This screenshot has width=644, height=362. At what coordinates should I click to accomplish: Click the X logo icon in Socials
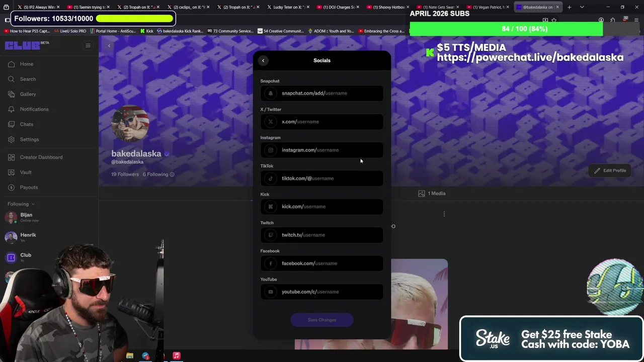point(271,122)
